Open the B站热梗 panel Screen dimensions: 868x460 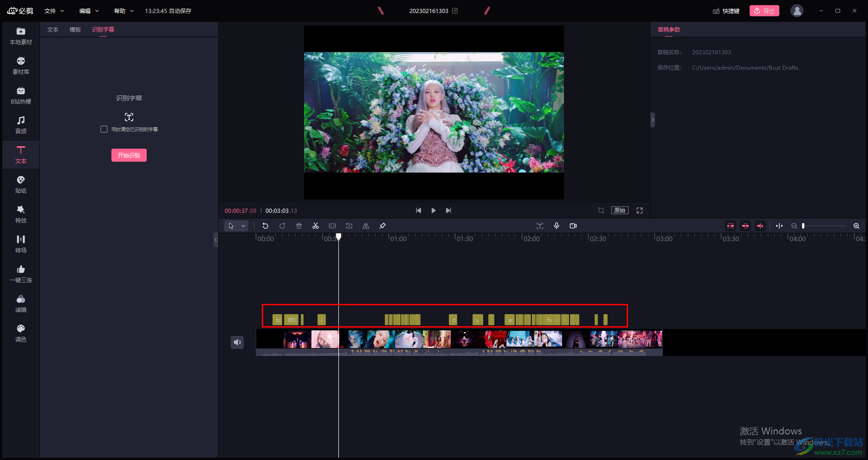coord(21,96)
